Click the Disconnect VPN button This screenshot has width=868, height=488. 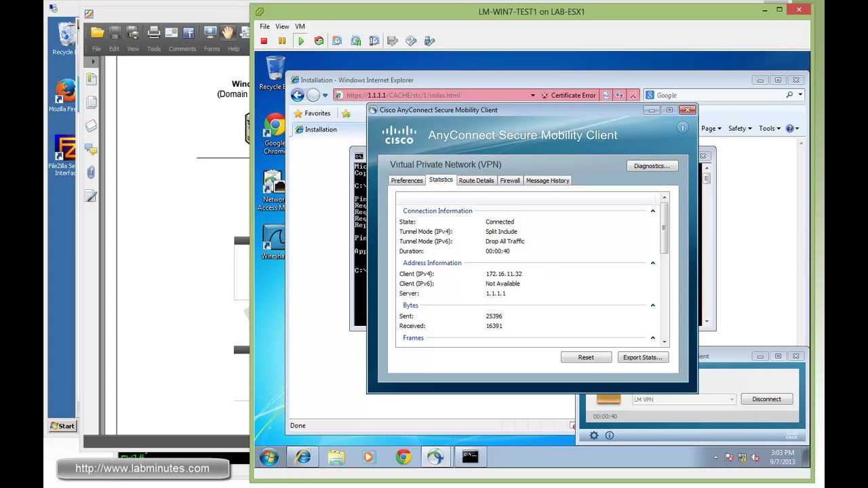(766, 399)
